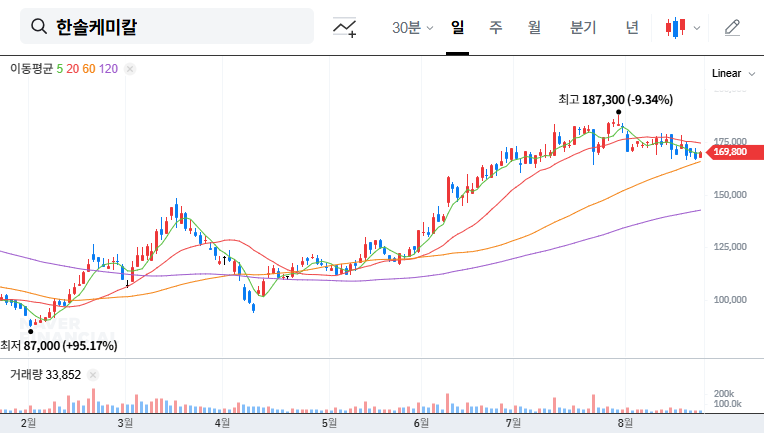Viewport: 764px width, 433px height.
Task: Click the 최저 87,000 low label
Action: [x=59, y=346]
